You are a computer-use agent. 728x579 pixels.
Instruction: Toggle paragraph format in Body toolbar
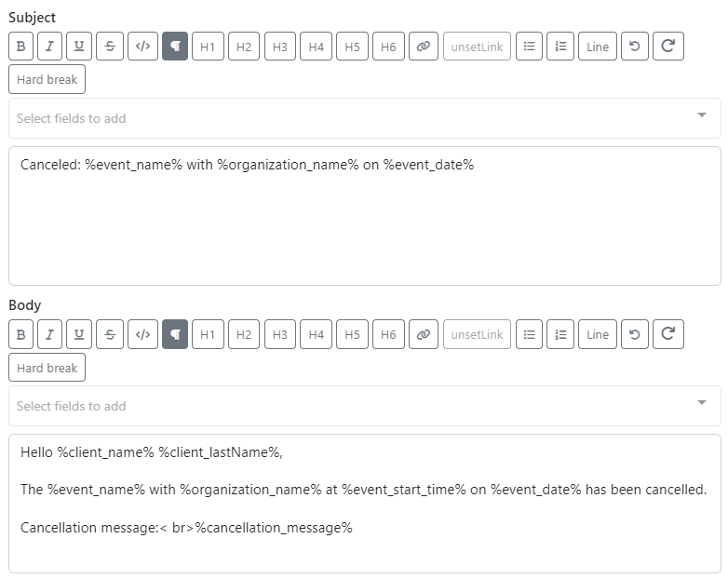coord(175,334)
